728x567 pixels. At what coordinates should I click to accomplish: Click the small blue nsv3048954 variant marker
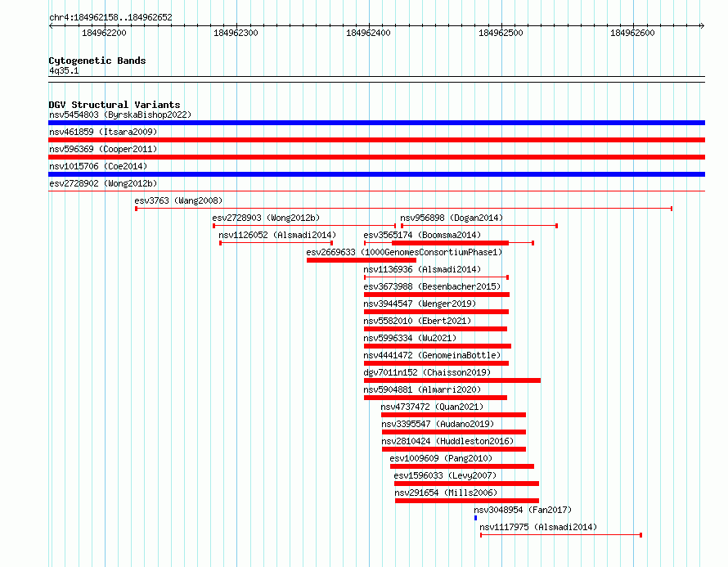[476, 518]
